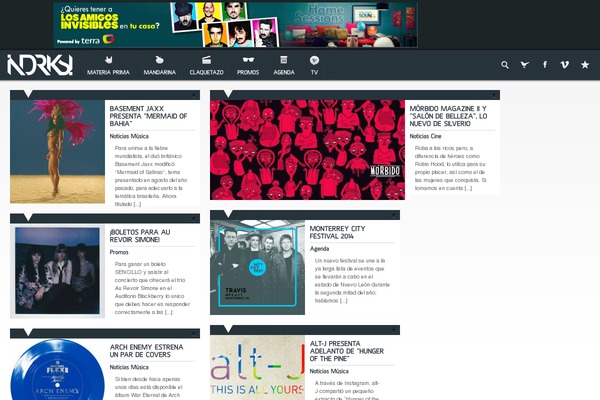Close the Au Revoir Simone card

194,219
